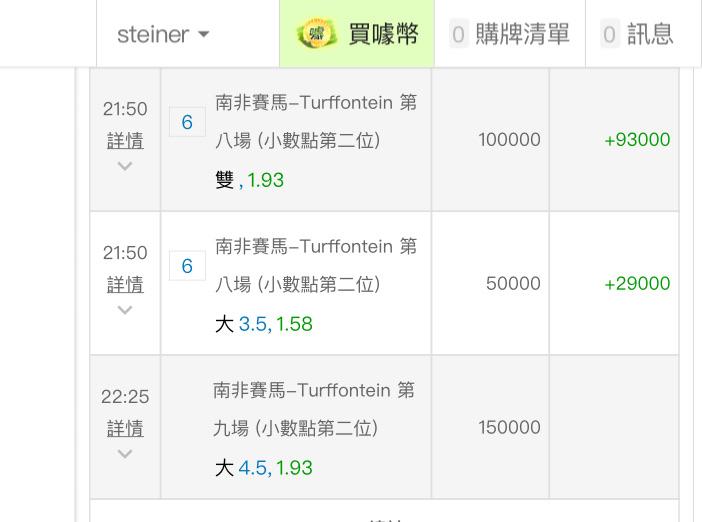Open the 購牌清單 tab
The image size is (702, 522).
pos(509,34)
